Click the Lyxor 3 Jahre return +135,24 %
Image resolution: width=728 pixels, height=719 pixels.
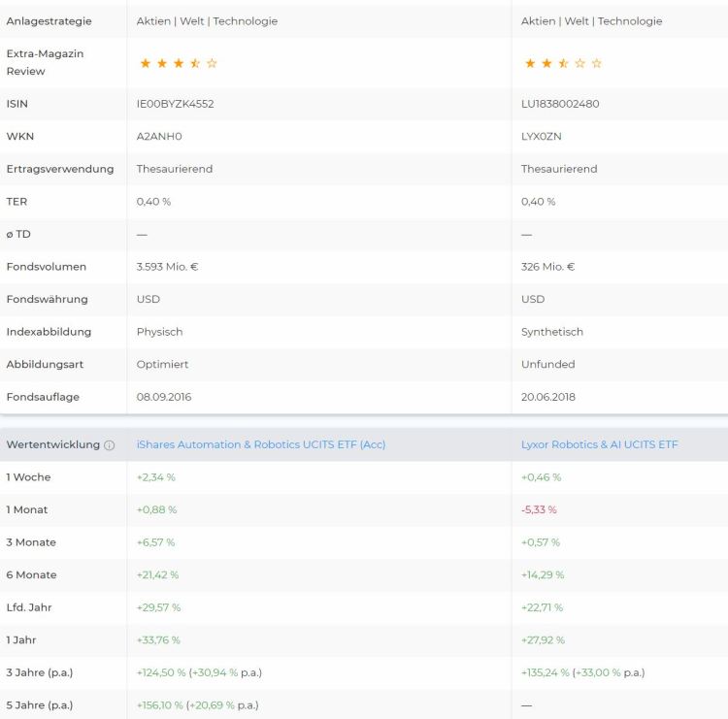point(545,672)
